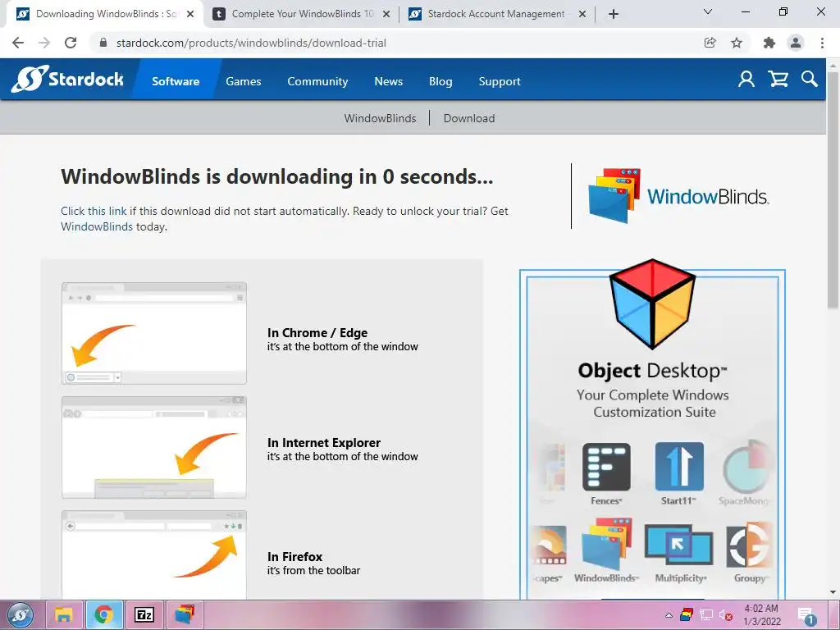Click 'Object Desktop' title text in ad
840x630 pixels.
(652, 371)
